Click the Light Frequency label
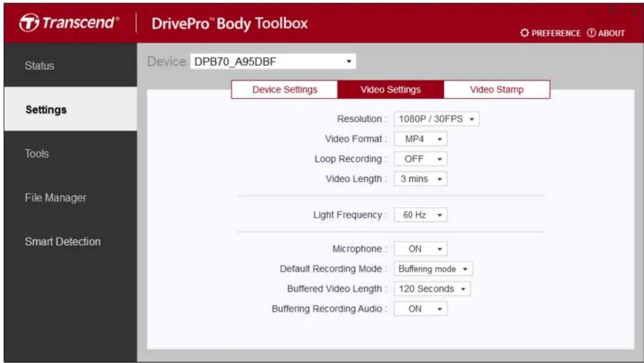644x363 pixels. click(x=350, y=215)
